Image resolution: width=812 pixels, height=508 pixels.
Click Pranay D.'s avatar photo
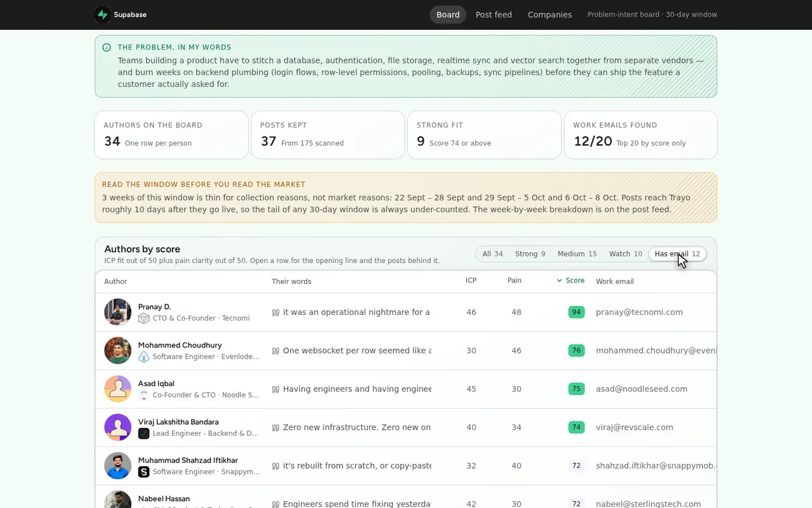[118, 312]
